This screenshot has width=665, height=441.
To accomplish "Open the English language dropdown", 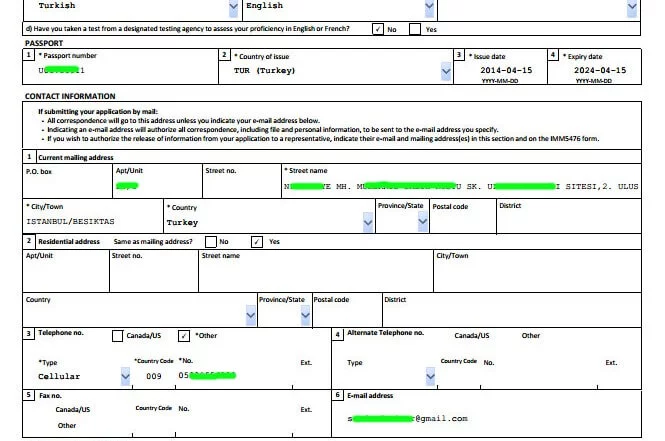I will [x=429, y=7].
